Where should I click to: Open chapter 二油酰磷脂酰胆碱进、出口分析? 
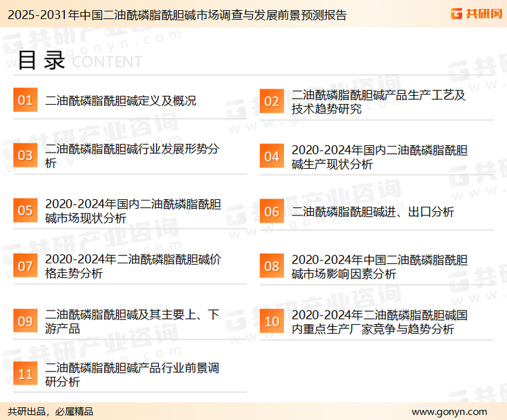pyautogui.click(x=372, y=212)
